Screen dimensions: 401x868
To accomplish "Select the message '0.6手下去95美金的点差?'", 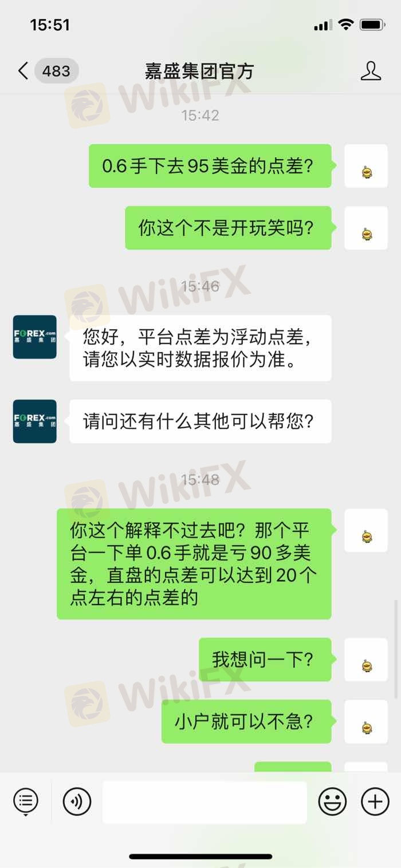I will coord(210,166).
